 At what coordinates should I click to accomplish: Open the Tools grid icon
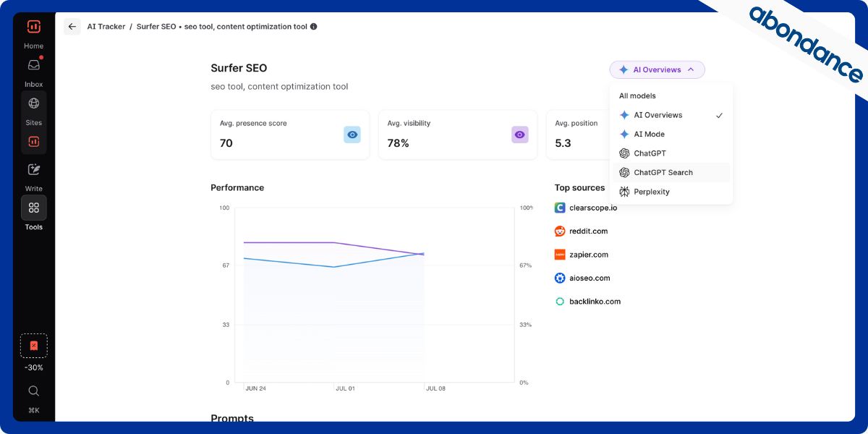[x=33, y=208]
